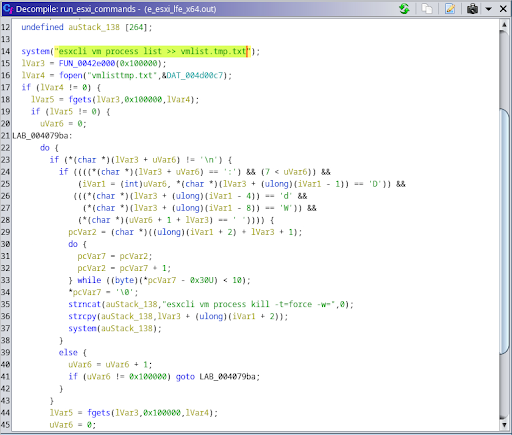The height and width of the screenshot is (435, 512).
Task: Click the while keyword on line 33
Action: [89, 280]
